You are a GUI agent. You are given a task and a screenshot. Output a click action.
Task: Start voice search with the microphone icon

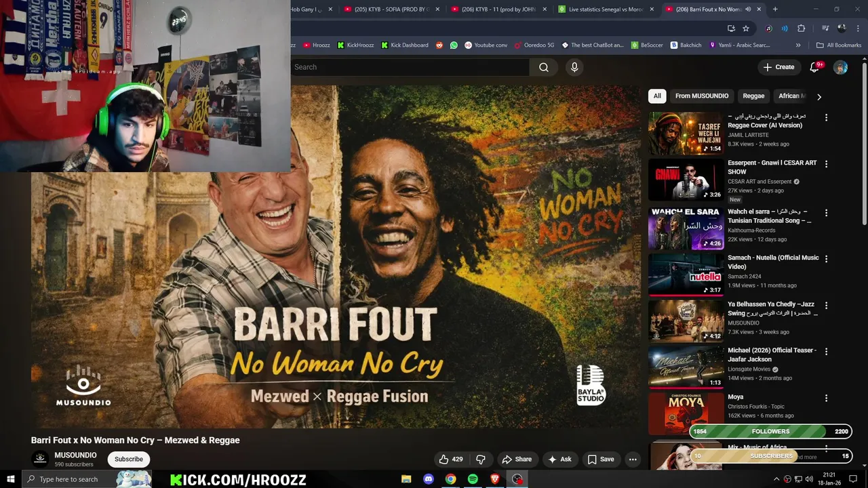click(574, 67)
